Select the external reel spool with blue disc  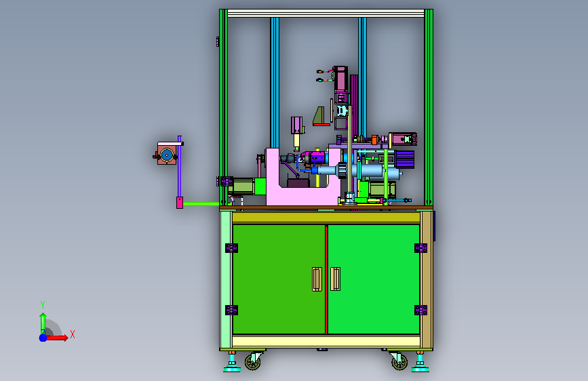pyautogui.click(x=167, y=155)
